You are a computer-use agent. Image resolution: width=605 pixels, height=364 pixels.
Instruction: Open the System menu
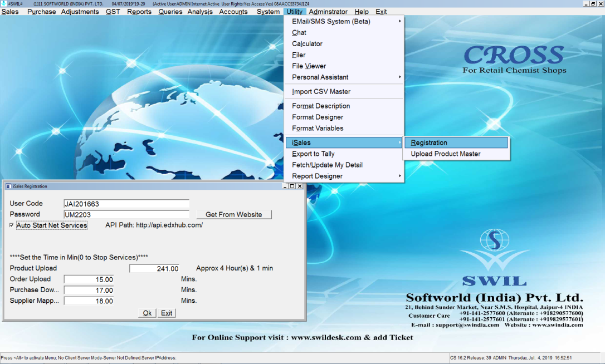coord(268,12)
